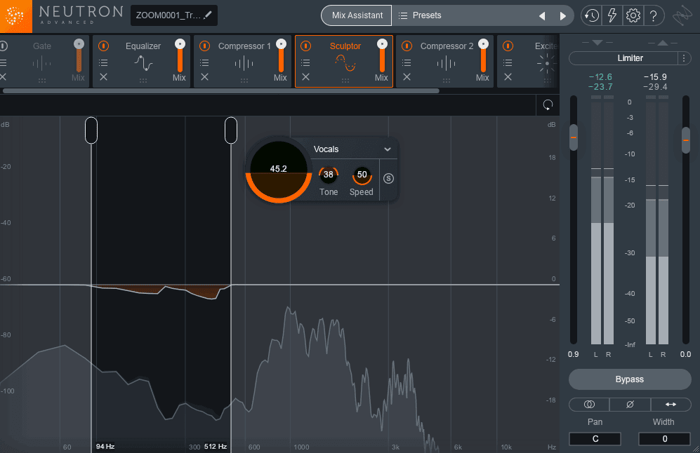Click the Neutron orange logo icon
The width and height of the screenshot is (700, 453).
click(16, 16)
